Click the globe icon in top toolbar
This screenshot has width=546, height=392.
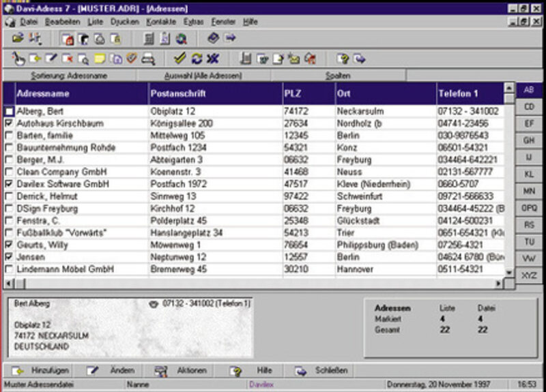[182, 39]
